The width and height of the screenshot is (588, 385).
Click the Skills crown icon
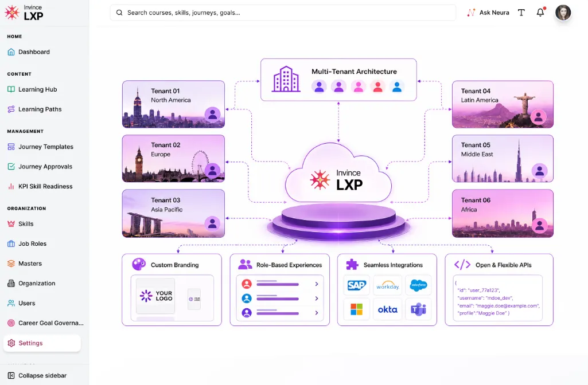11,224
